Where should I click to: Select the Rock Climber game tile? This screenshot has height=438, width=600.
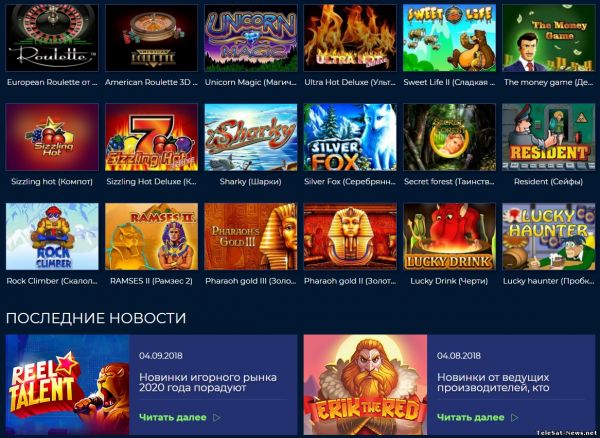click(52, 236)
